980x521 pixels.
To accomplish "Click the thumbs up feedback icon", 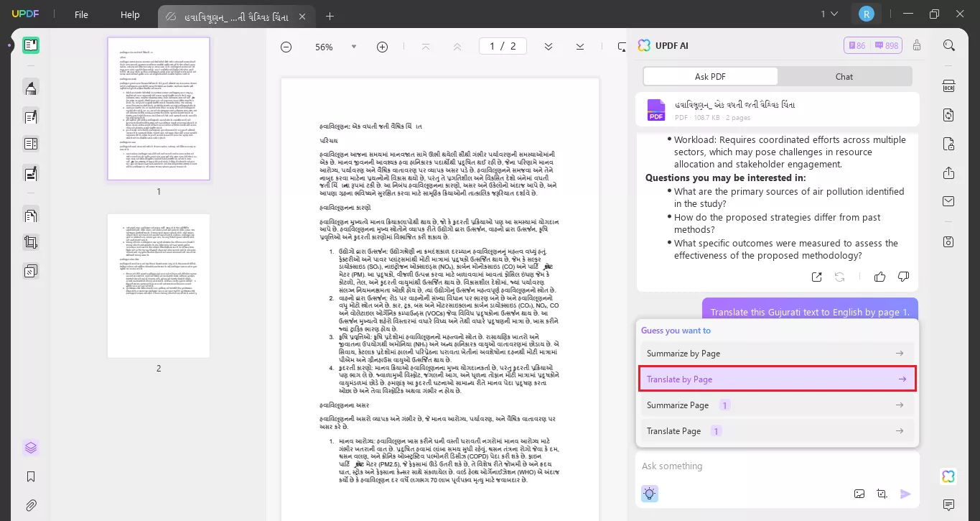I will point(880,277).
